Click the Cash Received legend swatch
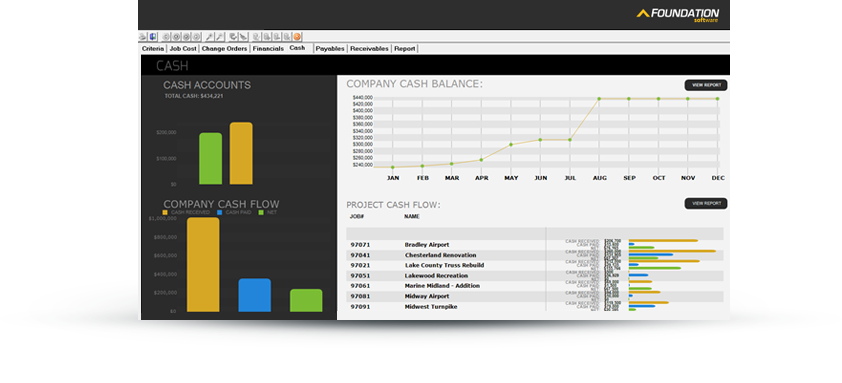 pyautogui.click(x=165, y=213)
